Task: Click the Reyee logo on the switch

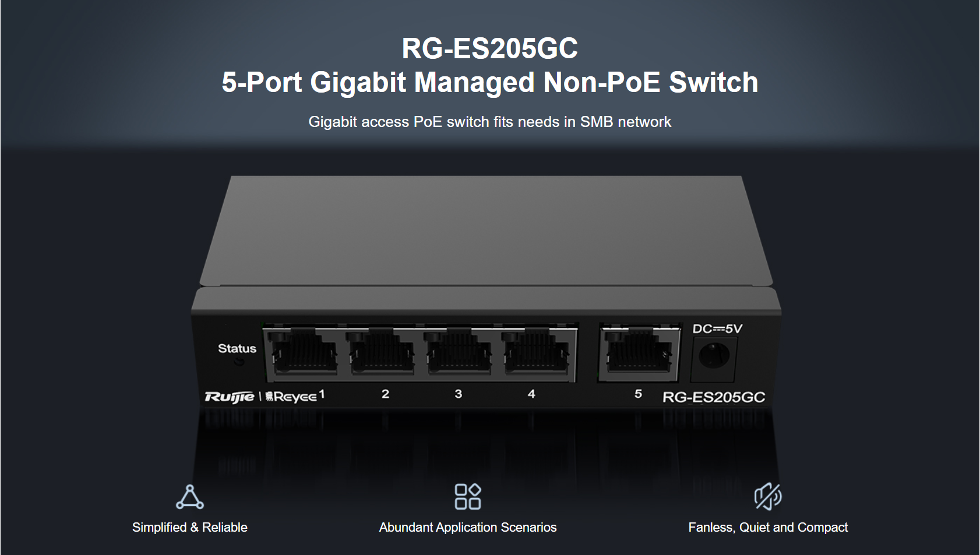Action: 291,397
